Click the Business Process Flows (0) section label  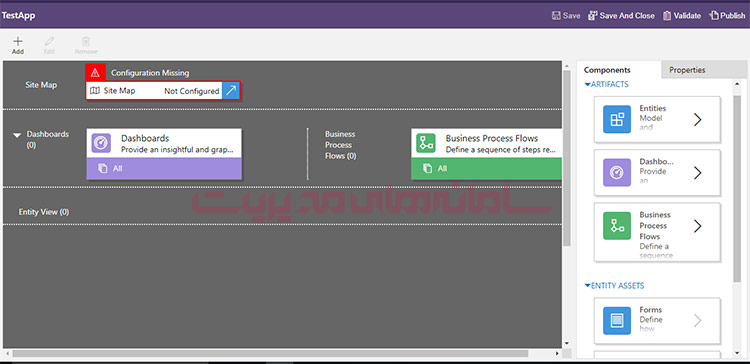(x=341, y=145)
